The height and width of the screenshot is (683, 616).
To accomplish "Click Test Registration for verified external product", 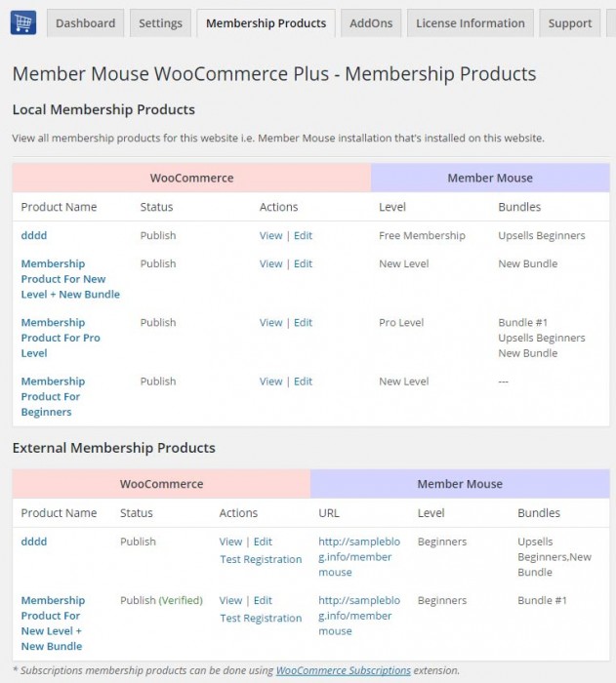I will click(x=261, y=618).
